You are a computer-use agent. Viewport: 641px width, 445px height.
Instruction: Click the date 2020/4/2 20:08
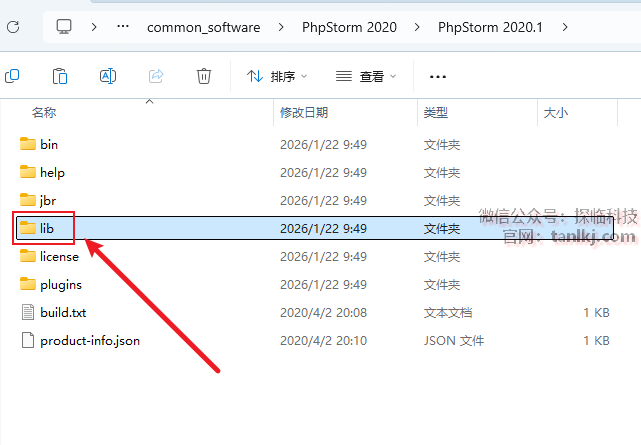tap(323, 313)
